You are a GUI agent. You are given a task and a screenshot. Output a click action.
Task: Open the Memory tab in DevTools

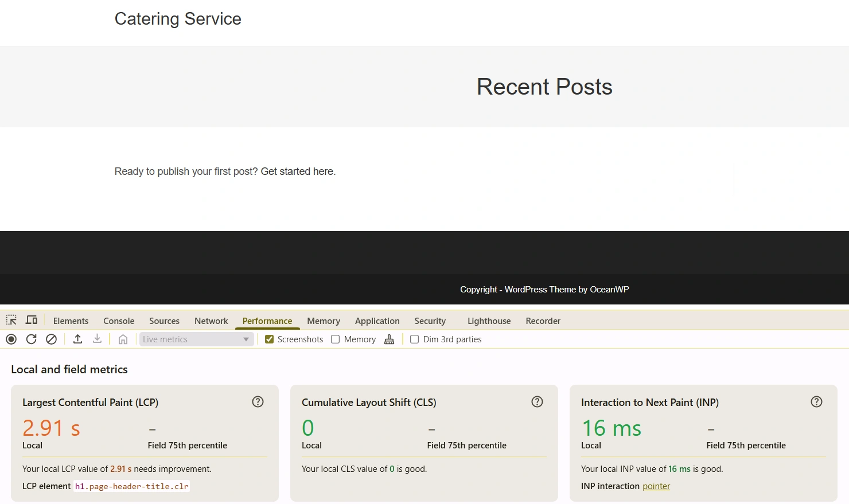[324, 321]
